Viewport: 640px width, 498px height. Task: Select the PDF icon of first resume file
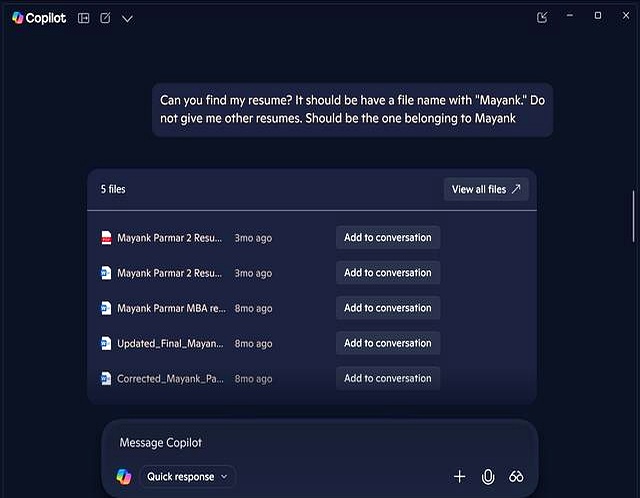point(106,238)
